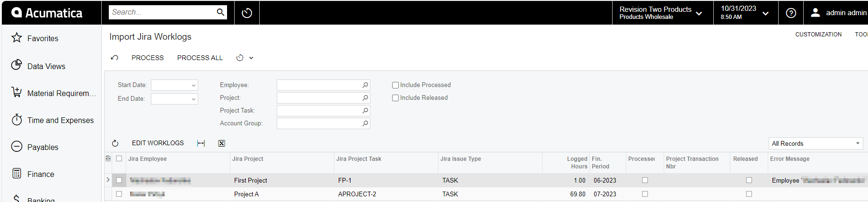Screen dimensions: 868x202
Task: Click the search magnifier icon
Action: point(220,12)
